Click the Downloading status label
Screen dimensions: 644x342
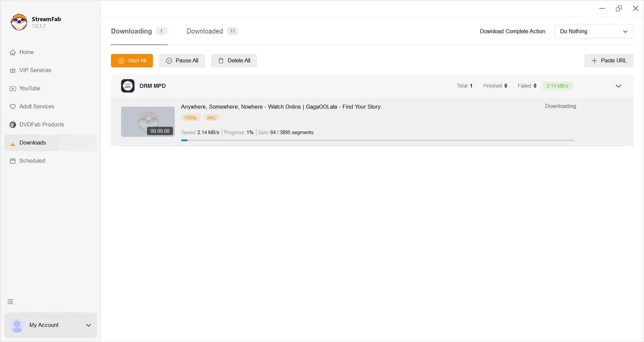pyautogui.click(x=560, y=106)
